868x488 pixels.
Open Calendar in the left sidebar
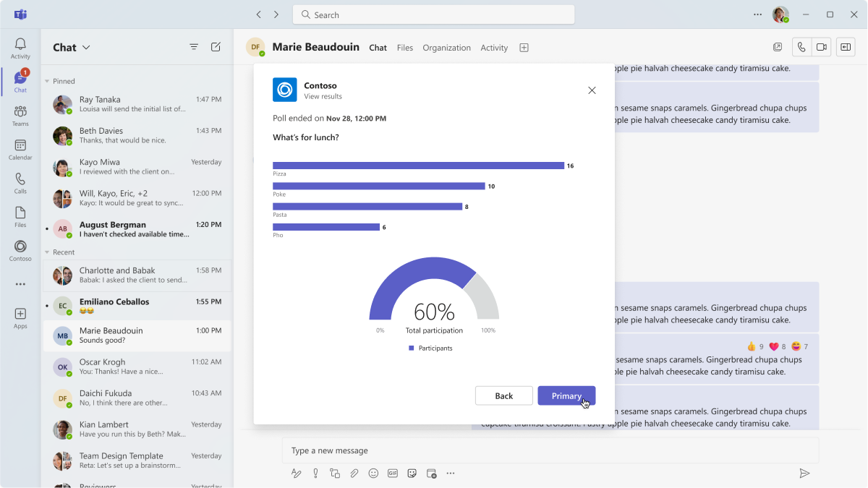[20, 150]
